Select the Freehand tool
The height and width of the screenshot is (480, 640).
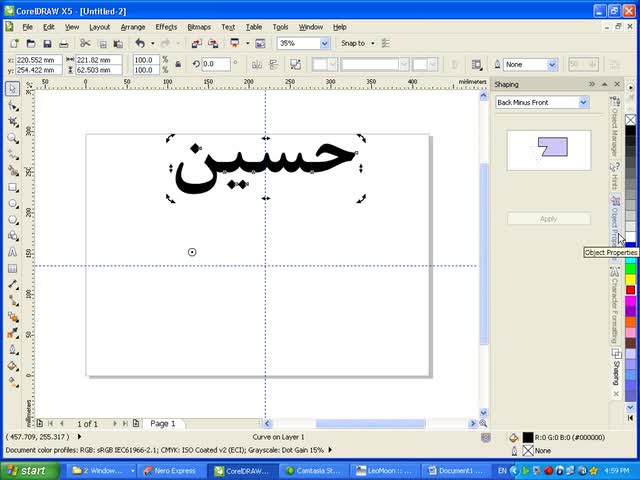point(13,154)
